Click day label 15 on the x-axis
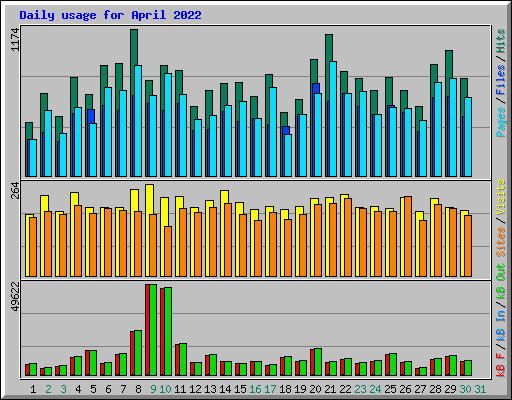This screenshot has width=512, height=400. click(240, 389)
